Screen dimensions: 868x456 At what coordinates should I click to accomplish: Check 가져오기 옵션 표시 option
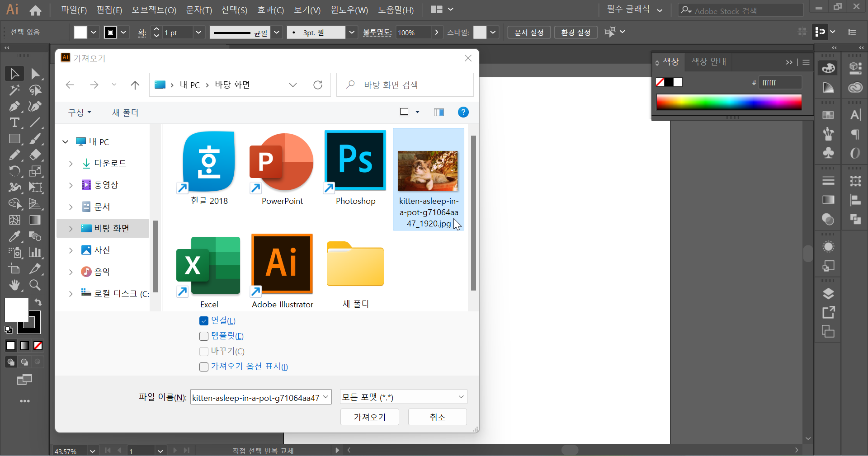(204, 367)
